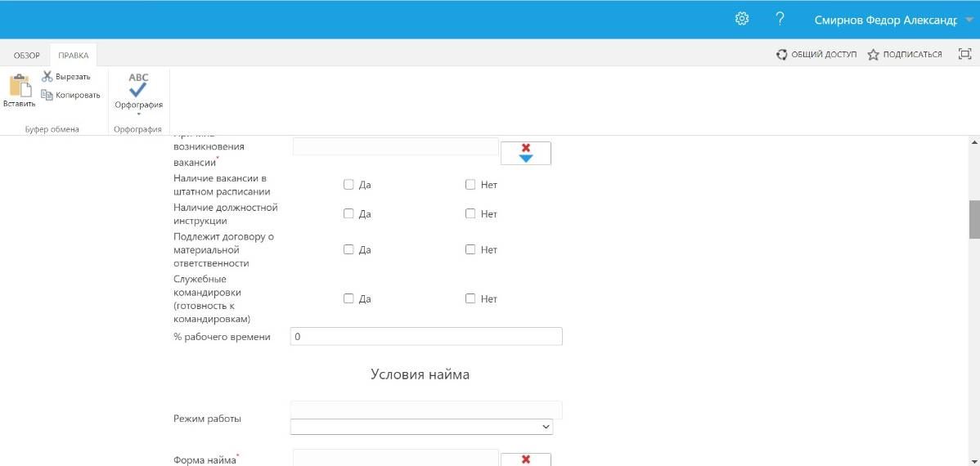Check Да for Наличие вакансии в штатном расписании

point(348,185)
